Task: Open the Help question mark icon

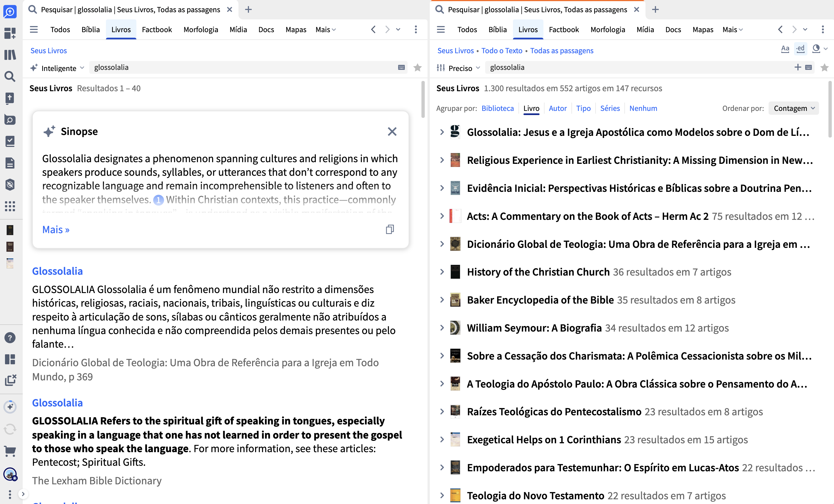Action: (10, 337)
